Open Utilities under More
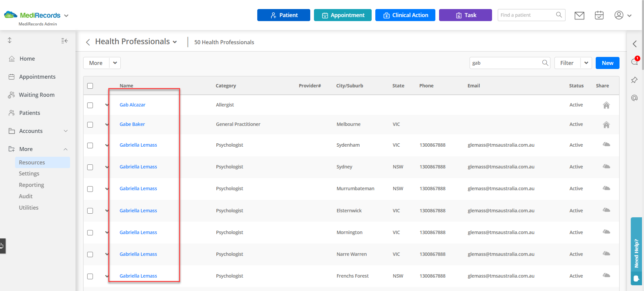This screenshot has width=644, height=291. tap(29, 208)
